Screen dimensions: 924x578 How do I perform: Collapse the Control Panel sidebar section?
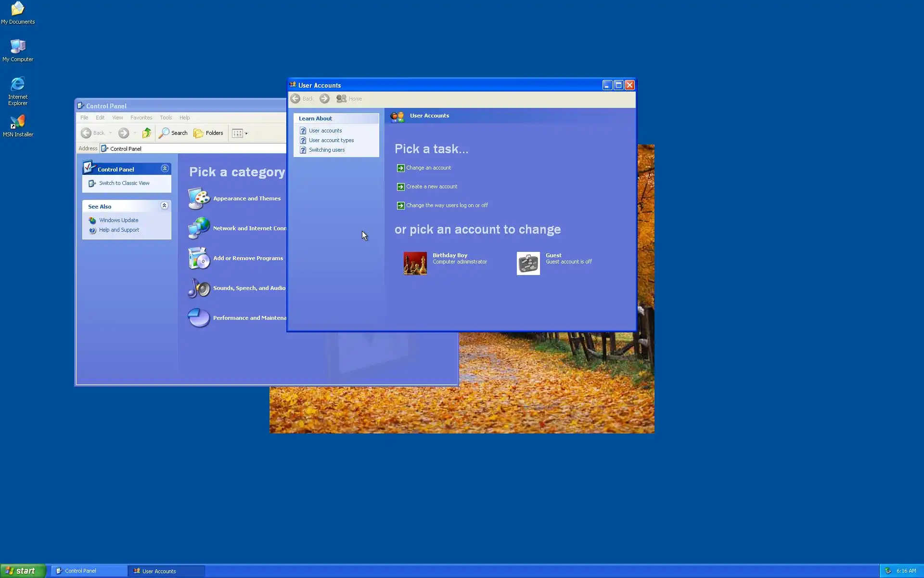tap(165, 169)
